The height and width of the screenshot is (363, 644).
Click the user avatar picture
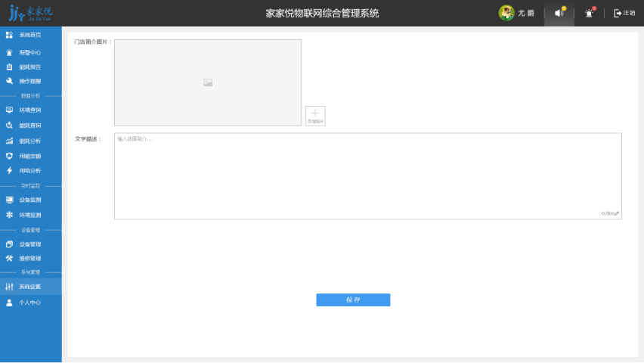(x=506, y=13)
